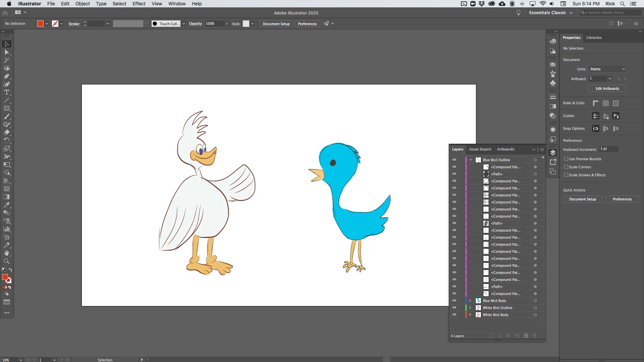Select the Paintbrush tool
The height and width of the screenshot is (362, 644).
pyautogui.click(x=6, y=117)
